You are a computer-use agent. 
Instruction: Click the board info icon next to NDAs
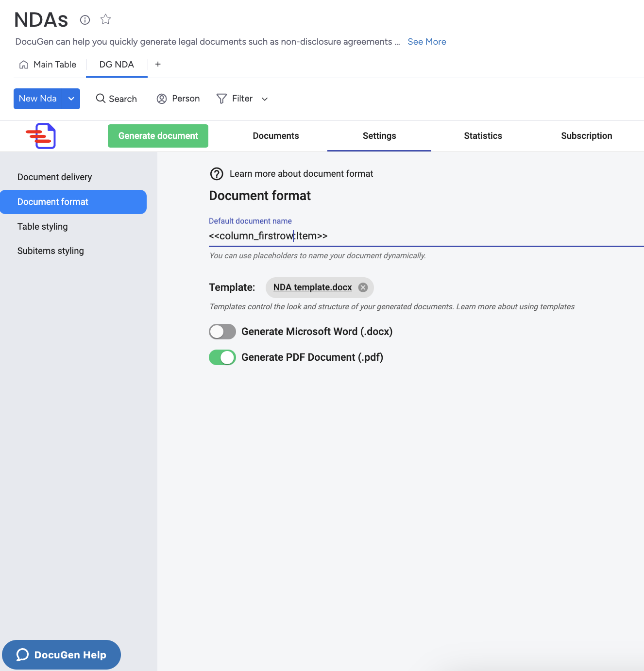pos(85,20)
